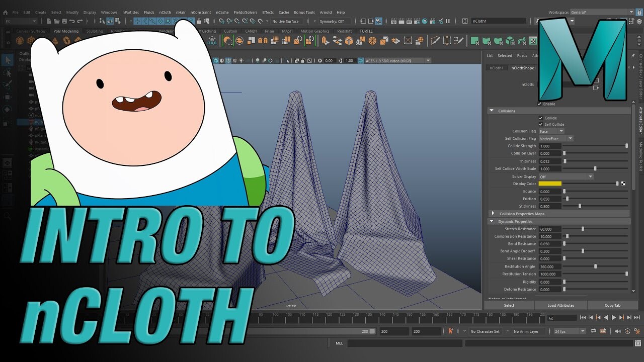Click the Redo arrow icon

[80, 21]
